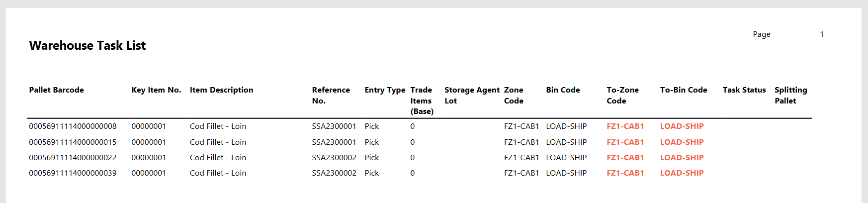Click the Reference No. column header
Image resolution: width=868 pixels, height=203 pixels.
tap(331, 95)
